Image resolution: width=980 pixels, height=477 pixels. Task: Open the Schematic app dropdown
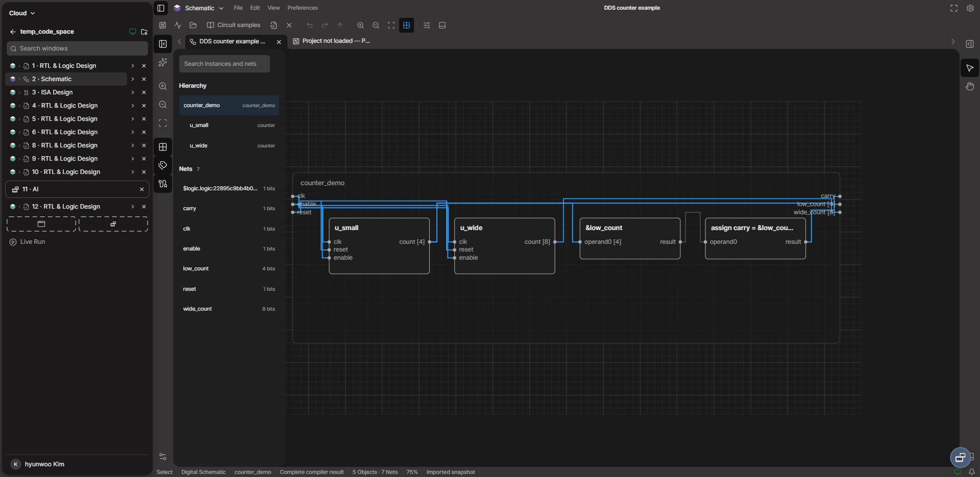pyautogui.click(x=199, y=8)
